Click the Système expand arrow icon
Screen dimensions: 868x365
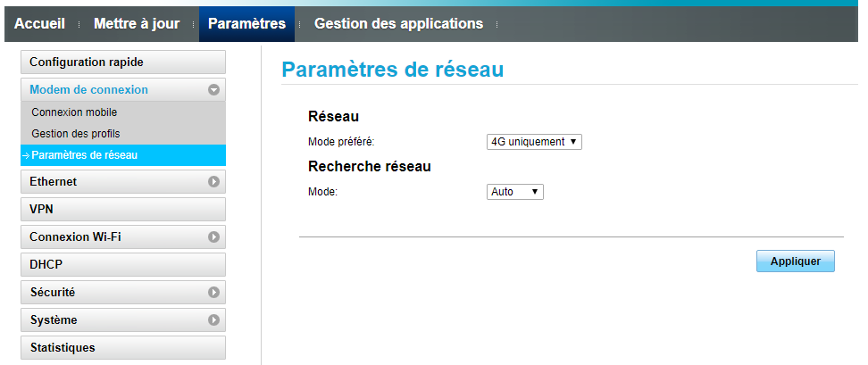click(213, 320)
